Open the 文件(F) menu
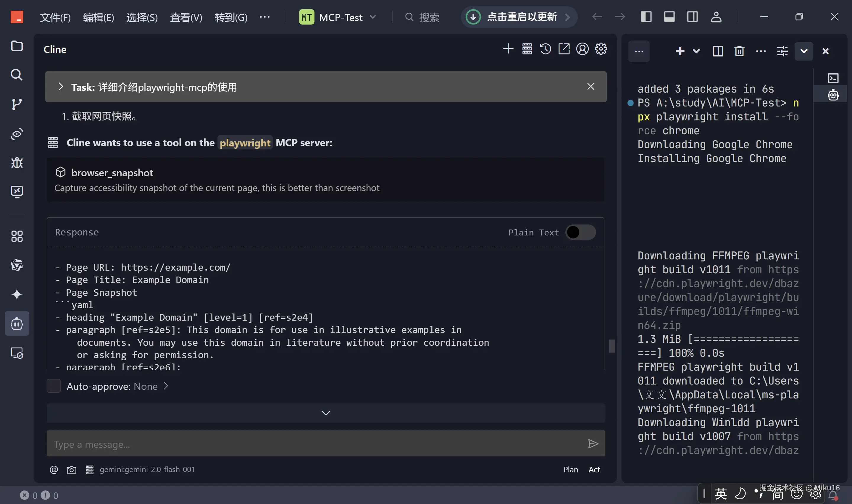852x504 pixels. [55, 17]
